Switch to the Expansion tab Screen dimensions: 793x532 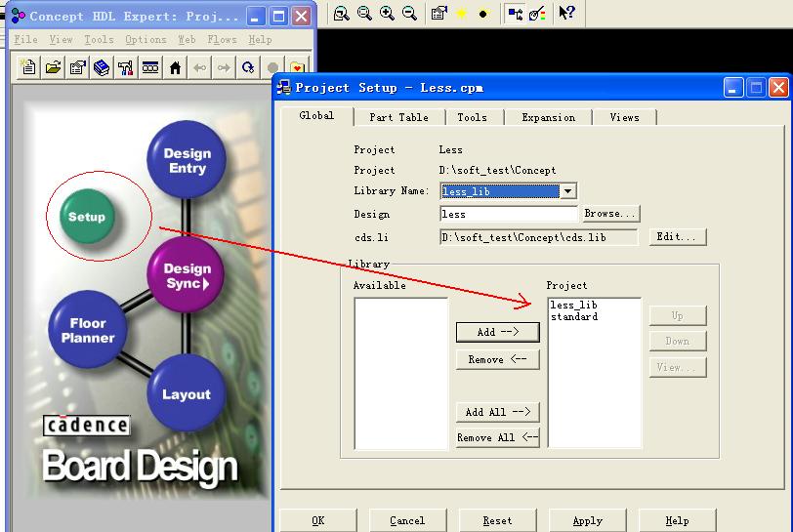[x=548, y=117]
